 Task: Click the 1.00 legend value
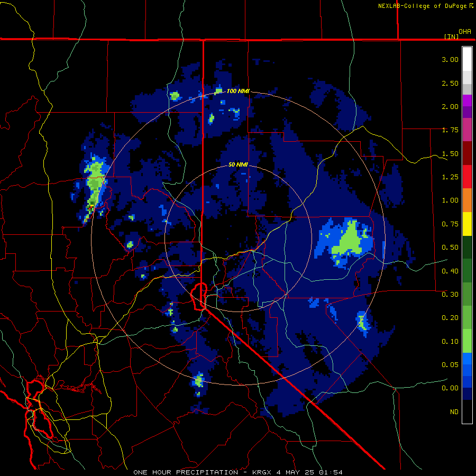(450, 200)
